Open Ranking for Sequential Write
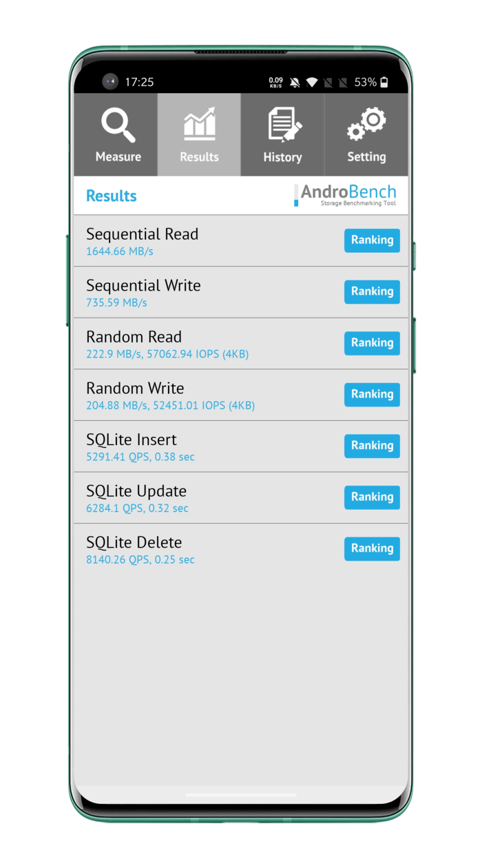Viewport: 482px width, 868px height. pyautogui.click(x=372, y=291)
